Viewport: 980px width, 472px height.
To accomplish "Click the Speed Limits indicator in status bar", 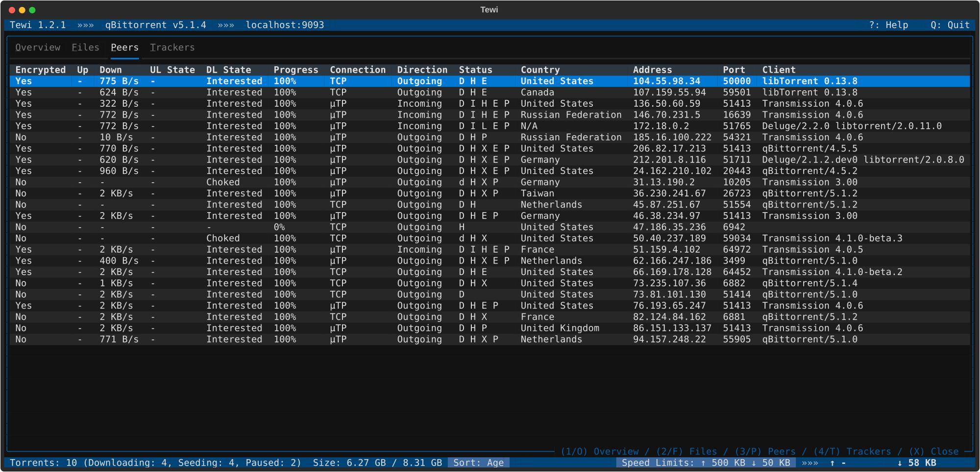I will click(706, 463).
